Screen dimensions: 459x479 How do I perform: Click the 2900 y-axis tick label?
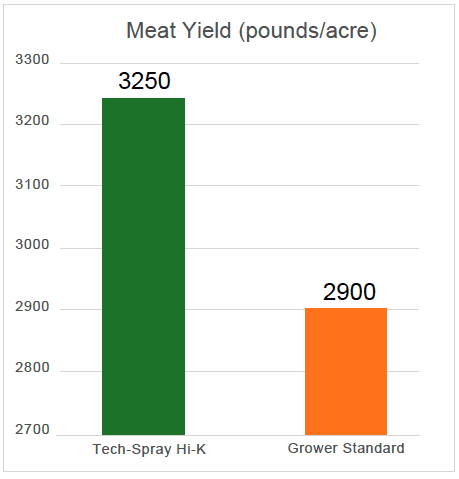[x=32, y=307]
